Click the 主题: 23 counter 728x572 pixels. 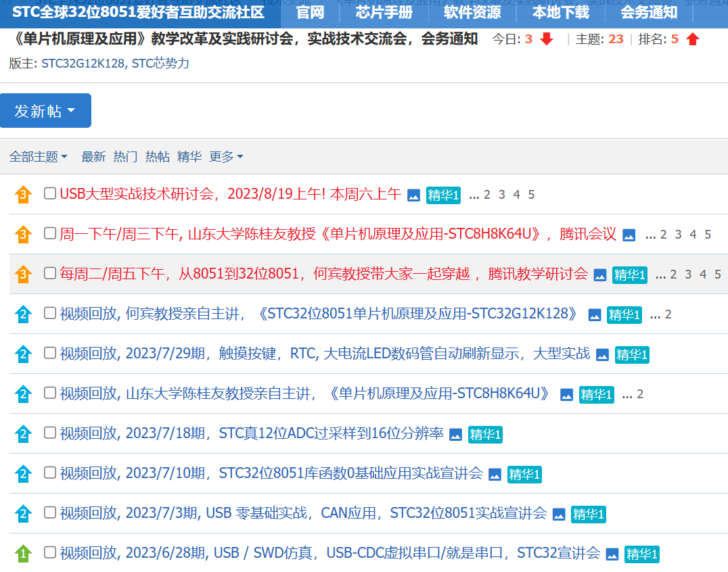point(599,39)
